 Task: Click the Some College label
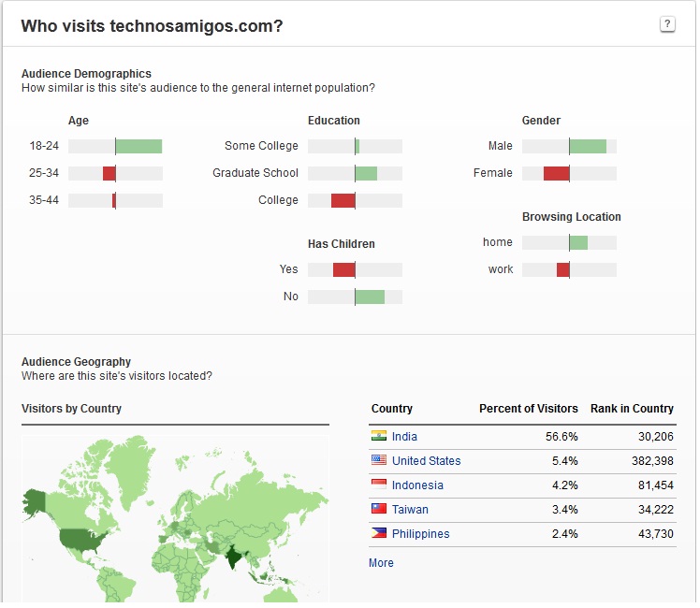point(263,147)
